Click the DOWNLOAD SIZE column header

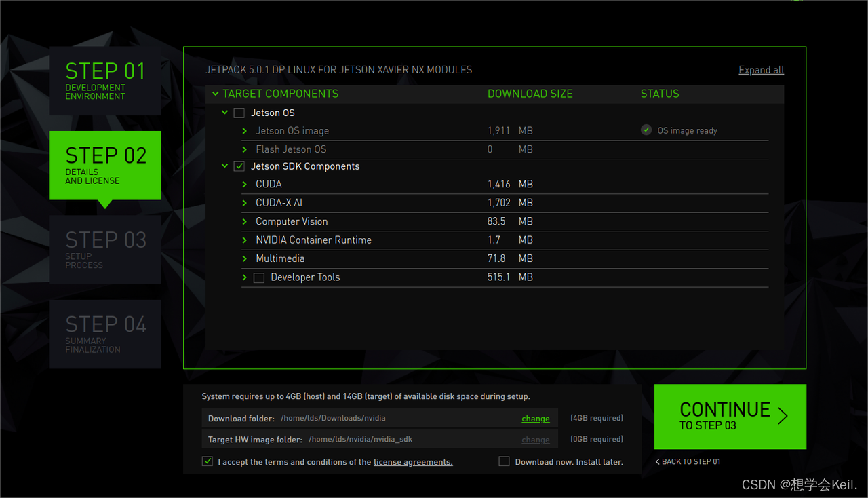tap(530, 94)
